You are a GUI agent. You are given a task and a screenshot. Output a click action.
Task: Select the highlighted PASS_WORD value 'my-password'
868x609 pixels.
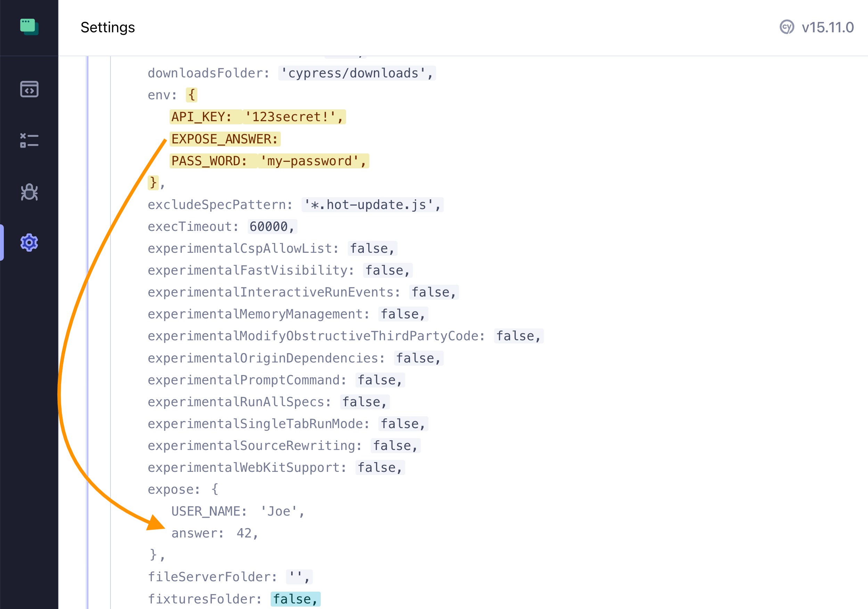[313, 161]
